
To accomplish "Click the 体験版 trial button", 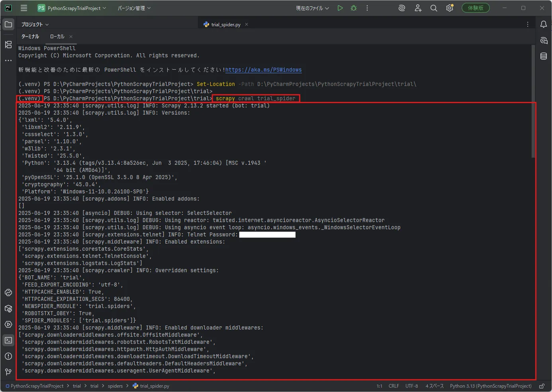I will (476, 8).
